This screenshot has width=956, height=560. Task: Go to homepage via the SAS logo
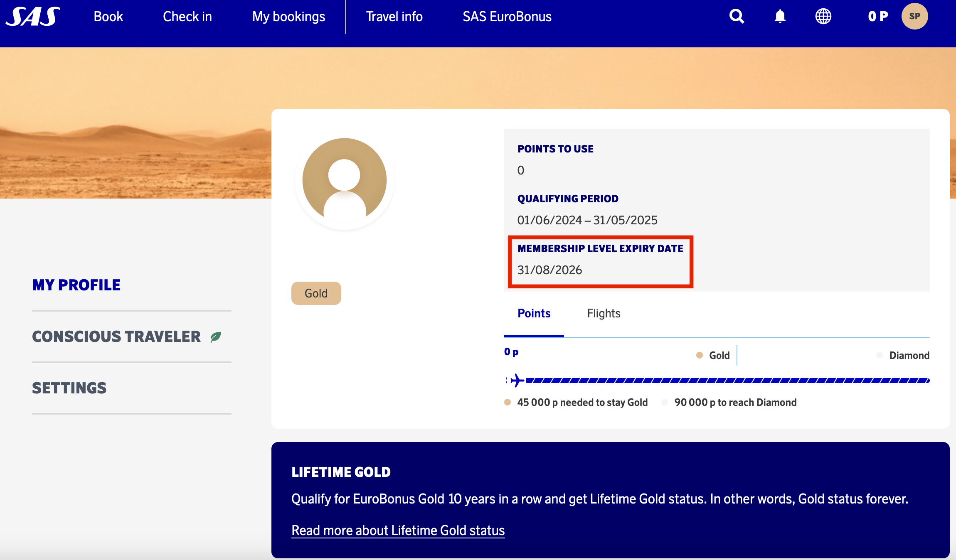33,16
